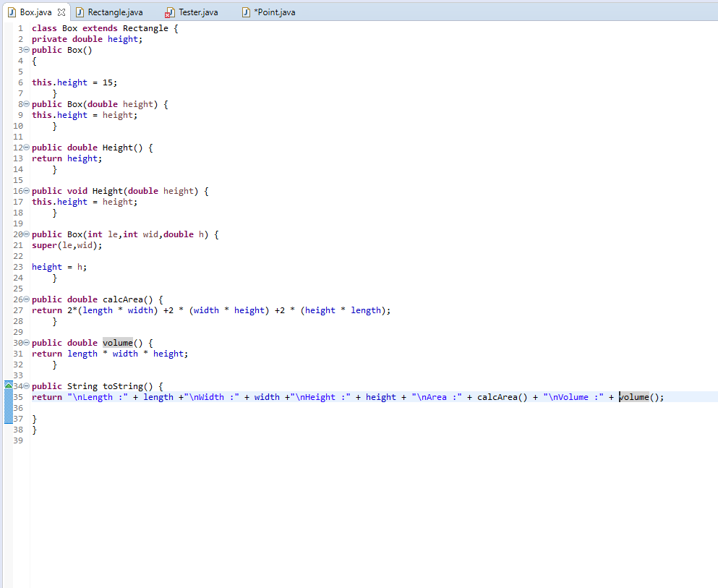Collapse the three-argument Box constructor on line 20
718x588 pixels.
coord(27,234)
